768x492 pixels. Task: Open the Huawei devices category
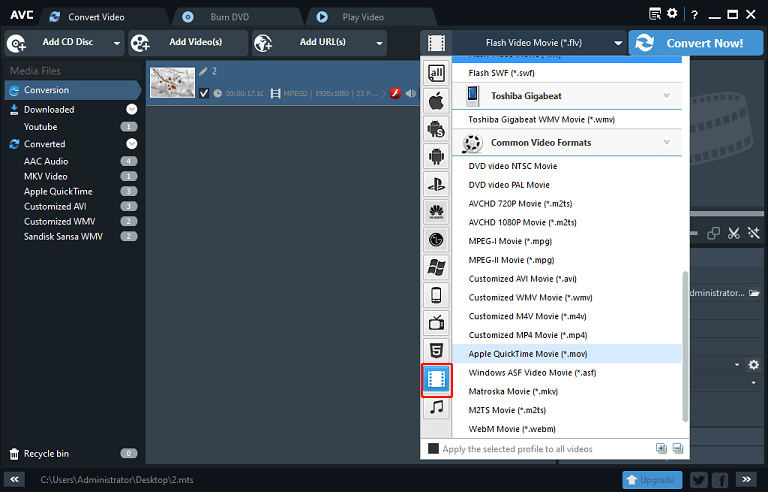(436, 212)
